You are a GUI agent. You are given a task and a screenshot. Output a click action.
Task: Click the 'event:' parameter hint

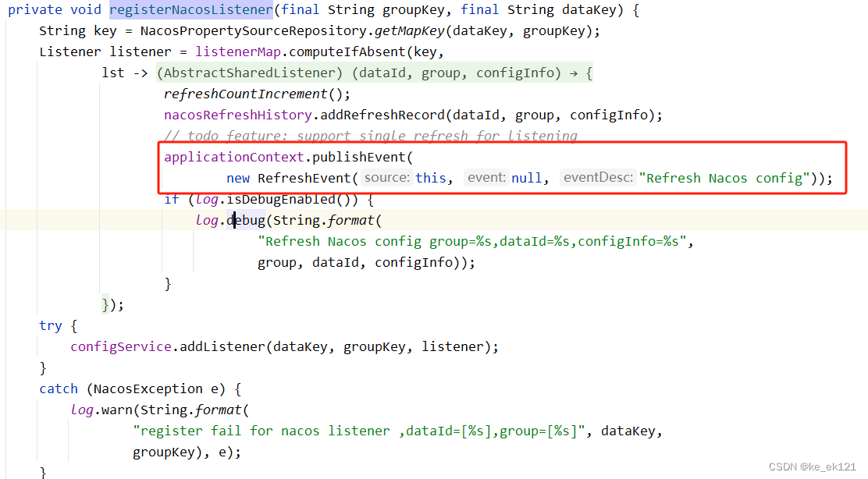[x=486, y=178]
